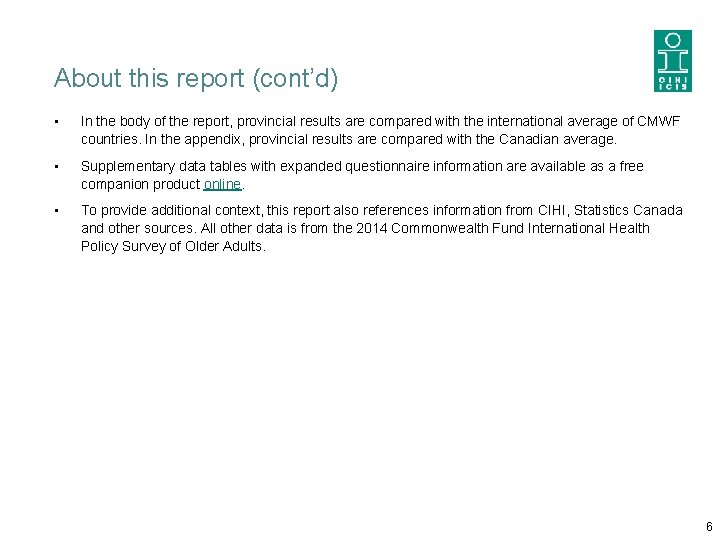Click the paragraph starting 'To provide additional context'
This screenshot has height=540, width=720.
click(380, 228)
